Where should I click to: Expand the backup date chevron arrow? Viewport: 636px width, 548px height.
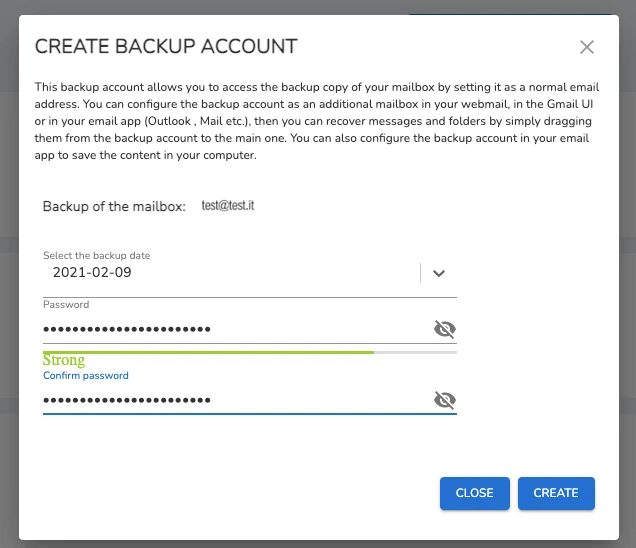pos(438,273)
